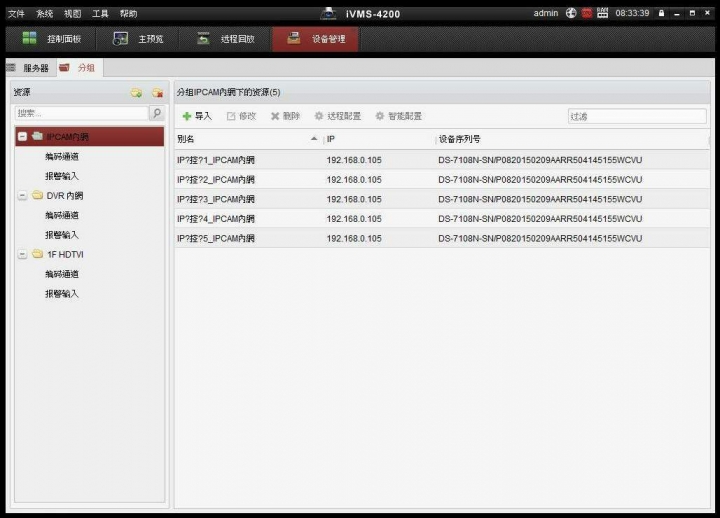Click the 过滤 filter input field

tap(637, 116)
